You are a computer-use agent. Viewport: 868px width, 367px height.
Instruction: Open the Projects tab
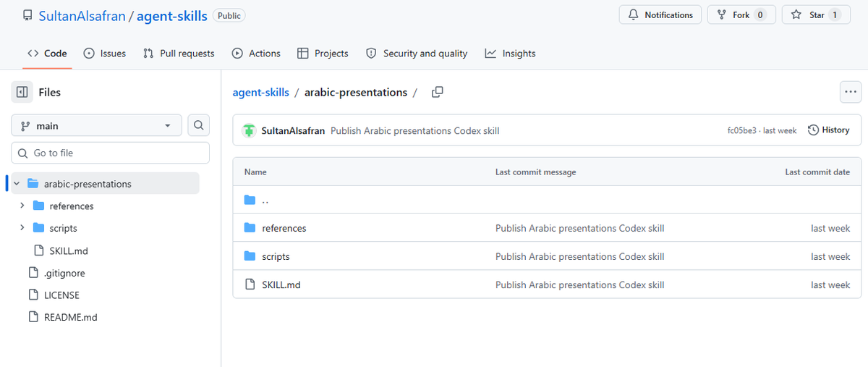[x=323, y=54]
